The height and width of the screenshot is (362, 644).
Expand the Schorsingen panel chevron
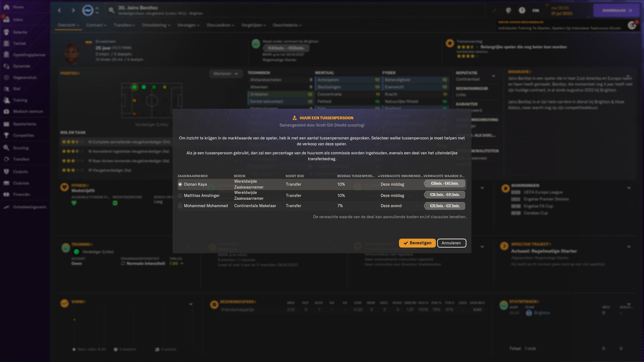[x=629, y=188]
